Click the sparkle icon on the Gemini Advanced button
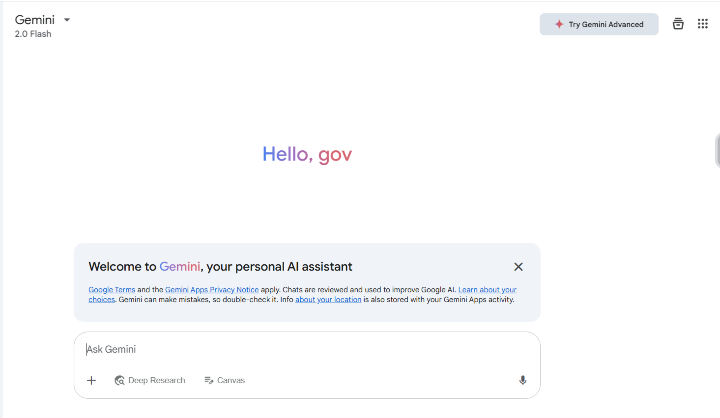The height and width of the screenshot is (418, 720). pyautogui.click(x=559, y=24)
